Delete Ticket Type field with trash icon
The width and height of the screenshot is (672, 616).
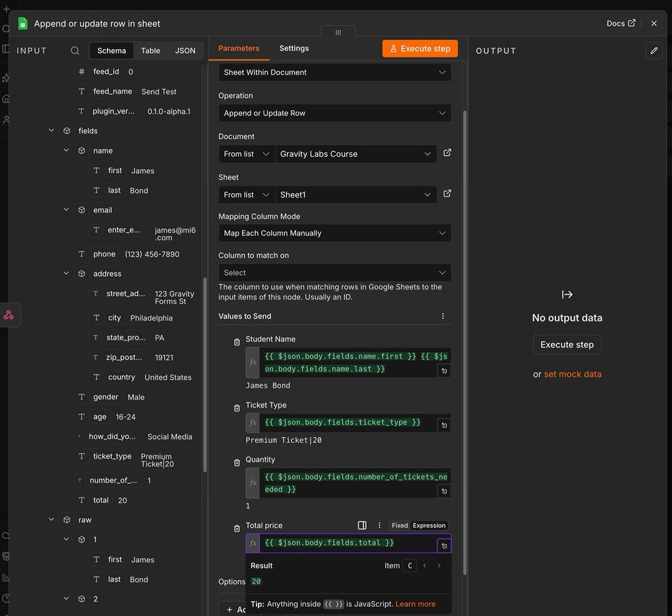pos(236,408)
